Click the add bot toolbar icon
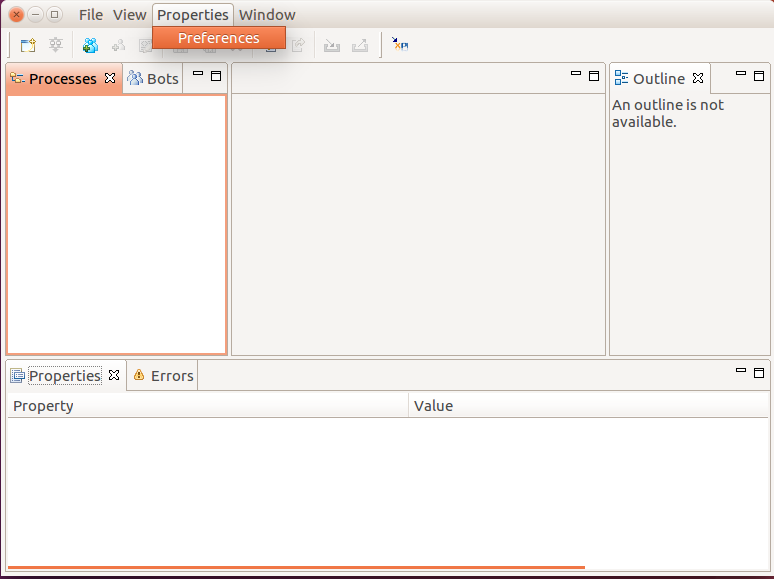The image size is (774, 579). (x=91, y=45)
